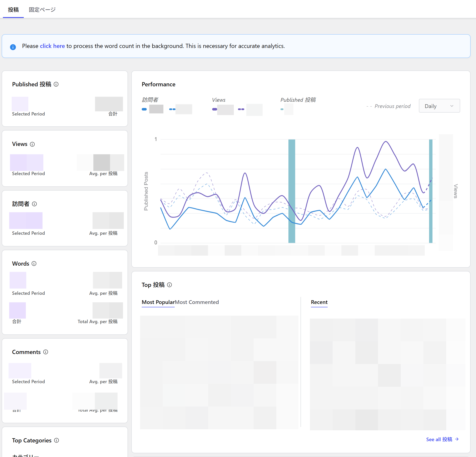Click Total Avg. per 投稿 in Words card

pyautogui.click(x=97, y=321)
